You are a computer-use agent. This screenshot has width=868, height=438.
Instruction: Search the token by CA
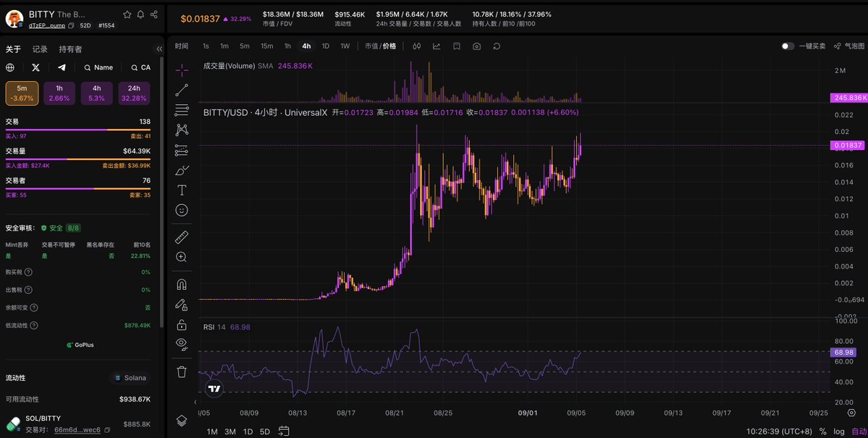[x=140, y=67]
